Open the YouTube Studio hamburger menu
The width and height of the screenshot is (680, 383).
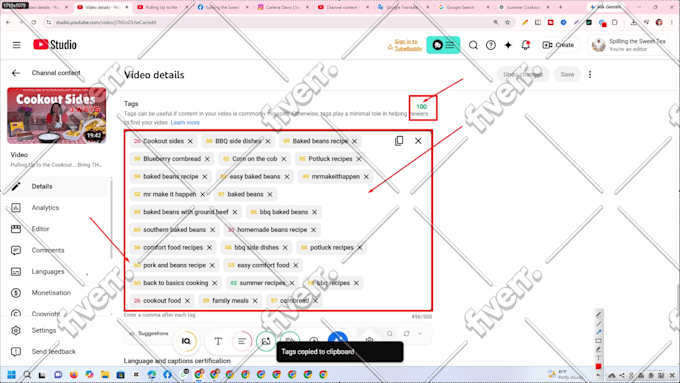tap(16, 45)
